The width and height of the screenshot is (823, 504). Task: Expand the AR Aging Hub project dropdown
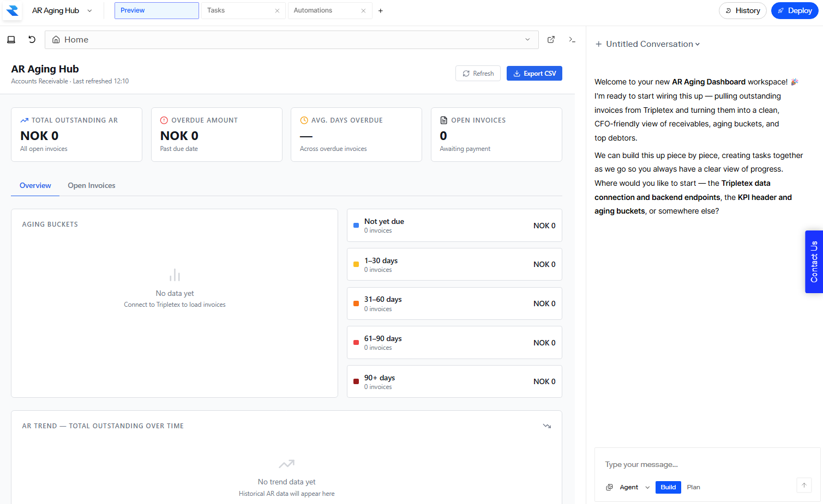click(90, 11)
